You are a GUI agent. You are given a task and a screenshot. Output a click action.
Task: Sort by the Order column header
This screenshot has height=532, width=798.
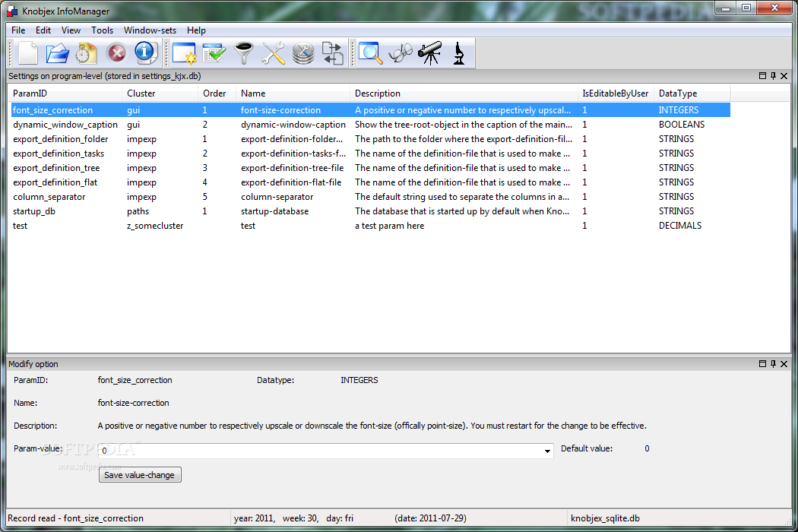pos(217,93)
